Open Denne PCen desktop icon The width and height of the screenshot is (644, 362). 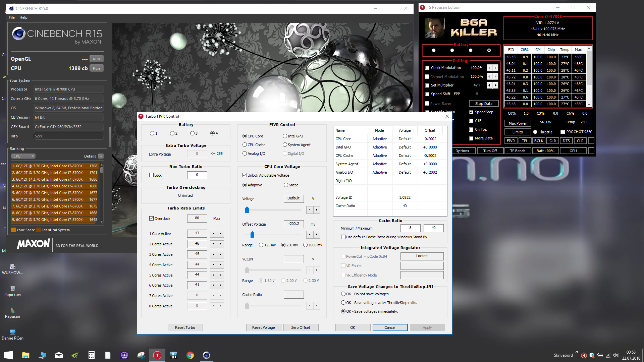(x=13, y=335)
